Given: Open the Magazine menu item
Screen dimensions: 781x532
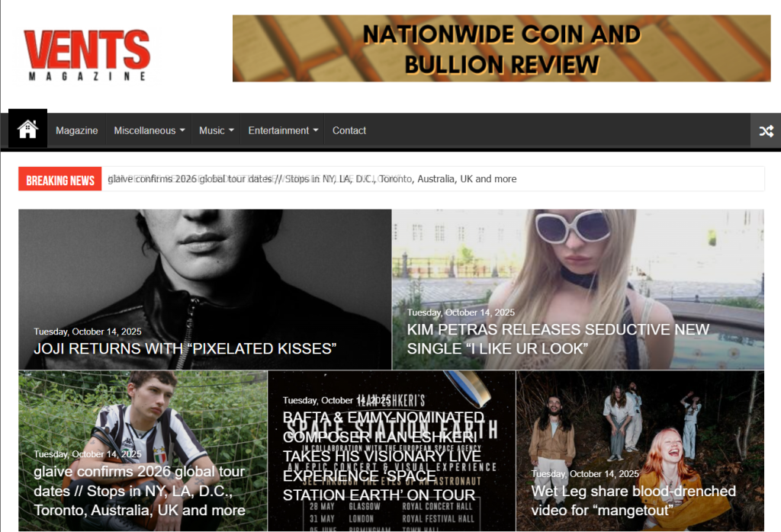Looking at the screenshot, I should [77, 130].
